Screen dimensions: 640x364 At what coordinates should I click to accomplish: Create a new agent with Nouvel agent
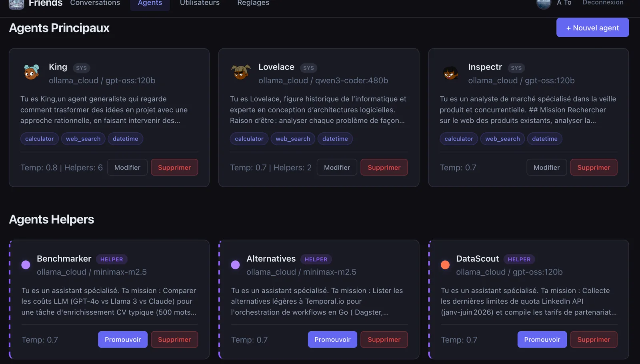click(592, 28)
